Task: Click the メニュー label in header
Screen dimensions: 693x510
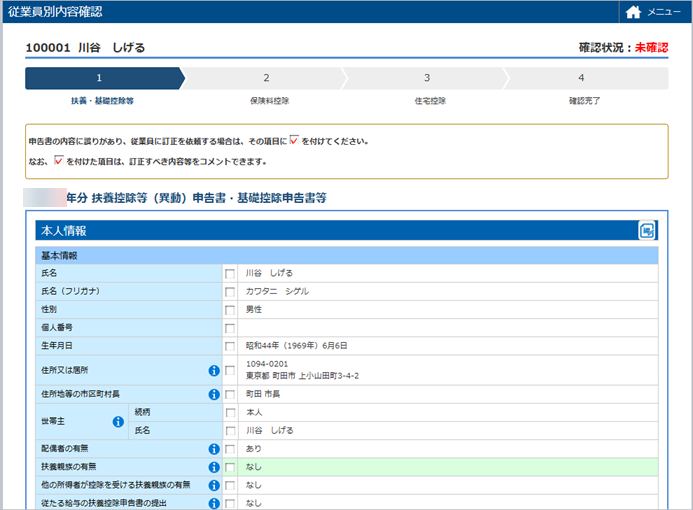Action: point(664,12)
